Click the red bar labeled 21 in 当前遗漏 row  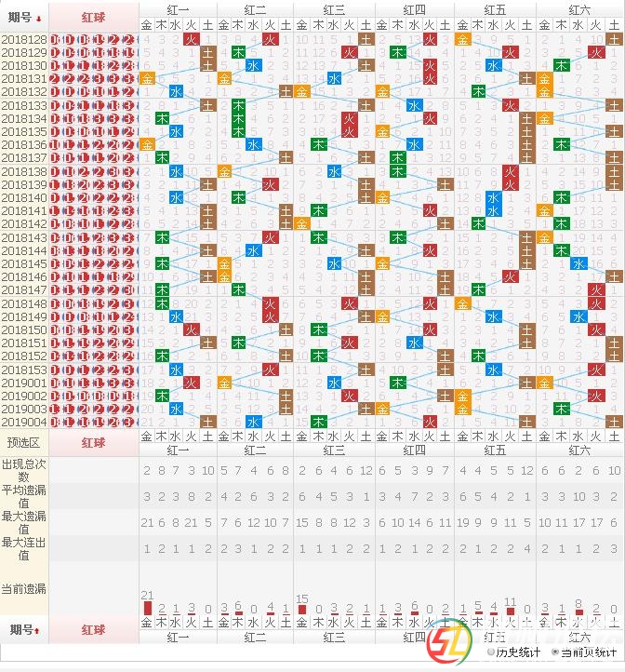point(147,608)
